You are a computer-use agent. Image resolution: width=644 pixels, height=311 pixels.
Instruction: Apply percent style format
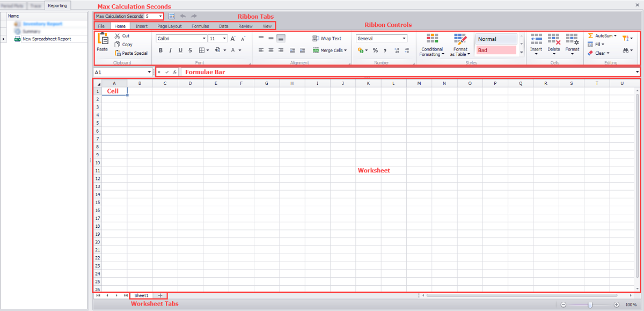point(375,50)
